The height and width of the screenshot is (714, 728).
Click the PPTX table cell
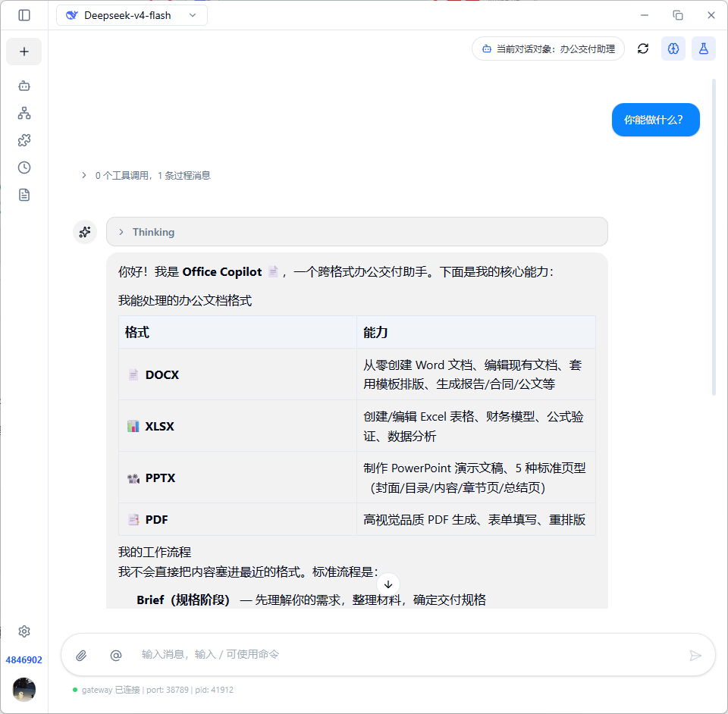(237, 478)
